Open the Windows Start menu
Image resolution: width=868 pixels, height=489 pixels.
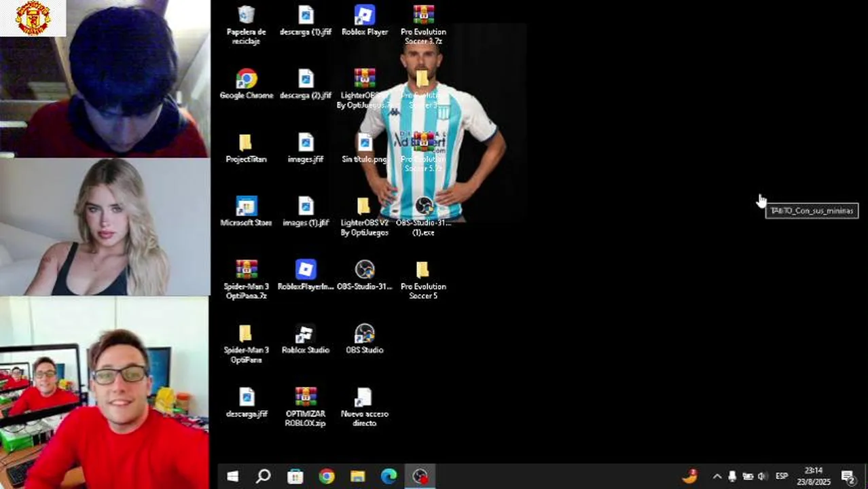click(x=232, y=477)
